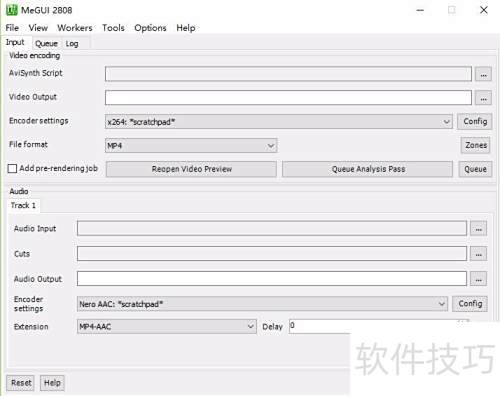Open the File menu

click(x=12, y=28)
